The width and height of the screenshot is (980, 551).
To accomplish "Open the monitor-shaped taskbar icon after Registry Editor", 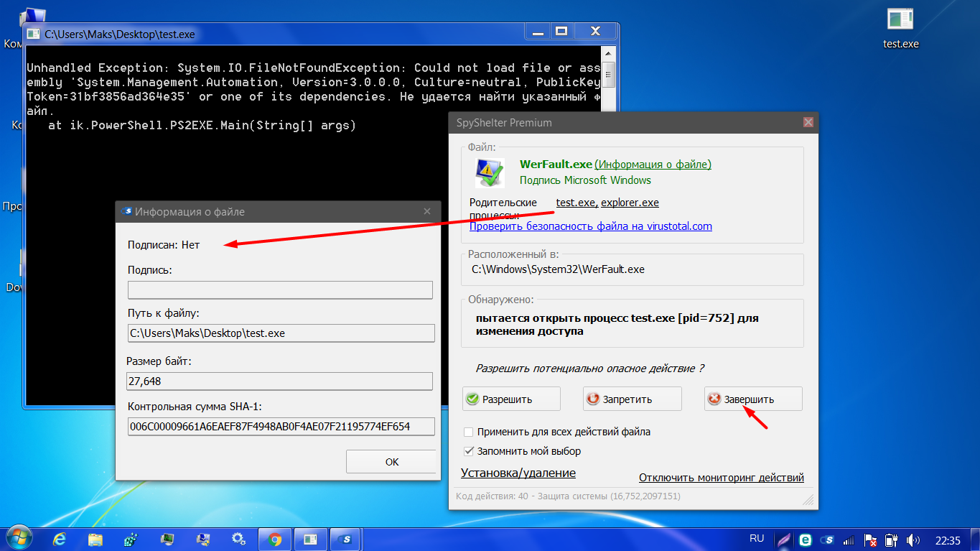I will pyautogui.click(x=167, y=539).
